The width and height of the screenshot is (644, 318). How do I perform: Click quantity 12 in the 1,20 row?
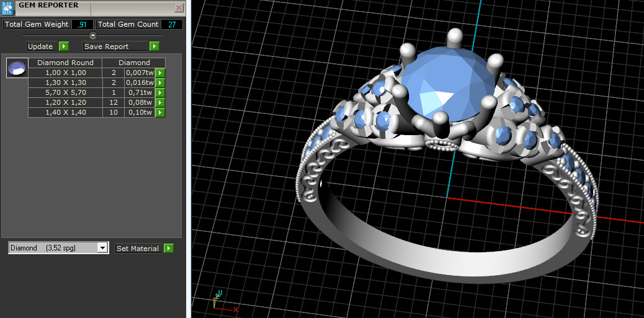[x=114, y=102]
